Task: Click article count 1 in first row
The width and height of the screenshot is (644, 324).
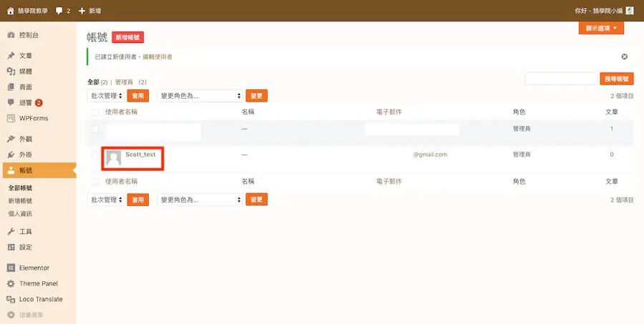Action: tap(612, 129)
